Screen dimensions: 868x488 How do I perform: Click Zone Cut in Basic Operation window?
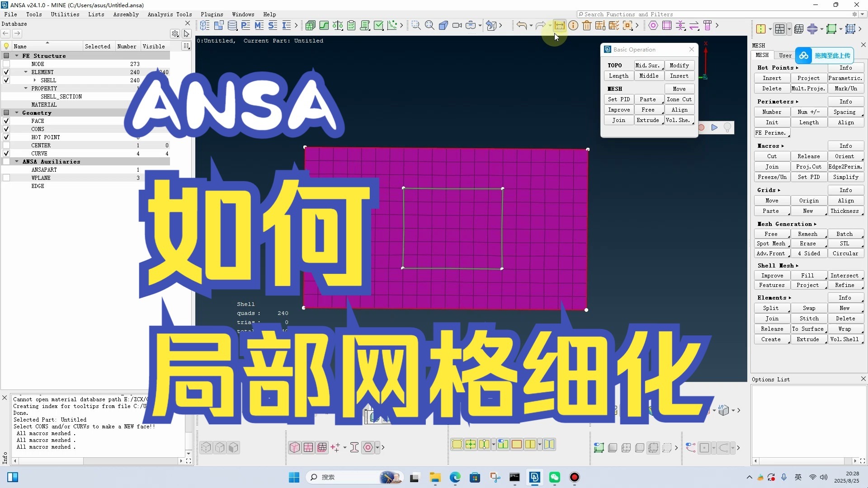(x=679, y=99)
